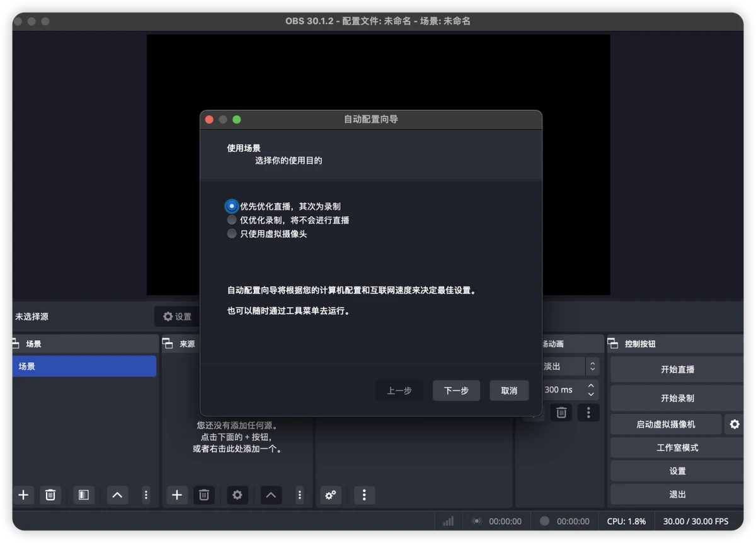Open sources panel more-options dots menu
The height and width of the screenshot is (543, 756).
[x=300, y=495]
